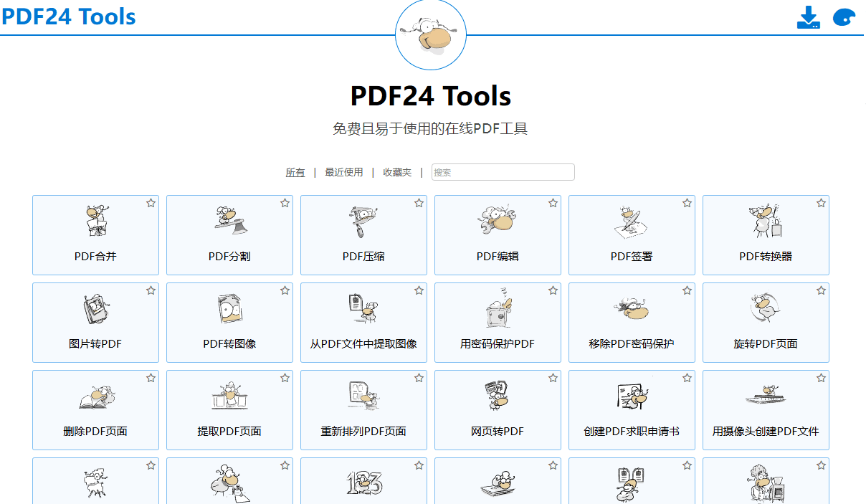Image resolution: width=866 pixels, height=504 pixels.
Task: Open the 删除PDF页面 icon
Action: click(x=95, y=396)
